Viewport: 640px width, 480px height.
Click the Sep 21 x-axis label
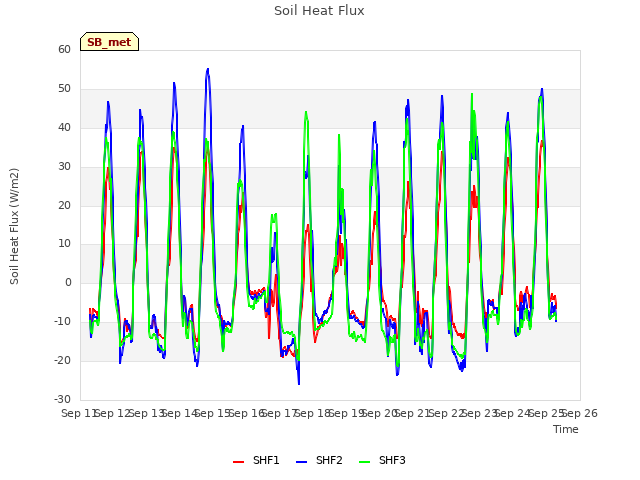413,413
